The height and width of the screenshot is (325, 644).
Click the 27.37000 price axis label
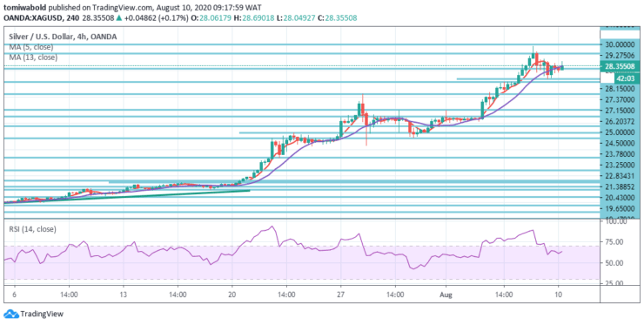(621, 99)
